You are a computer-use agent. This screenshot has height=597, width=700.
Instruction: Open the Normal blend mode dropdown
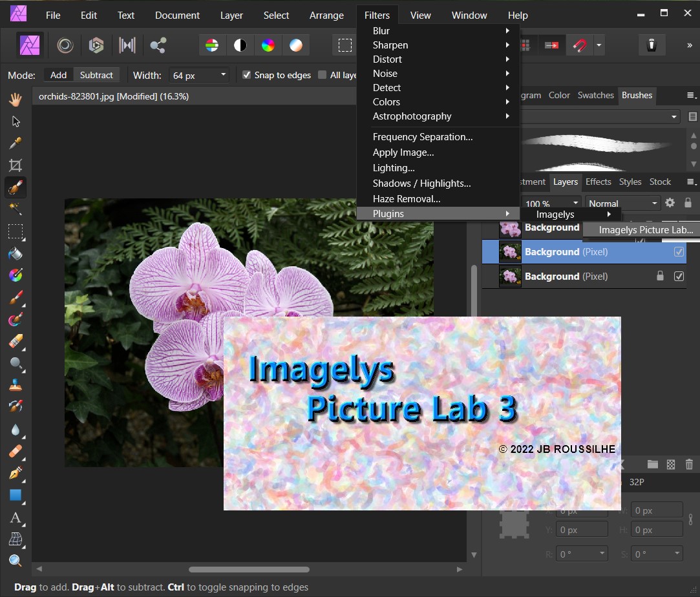point(623,204)
